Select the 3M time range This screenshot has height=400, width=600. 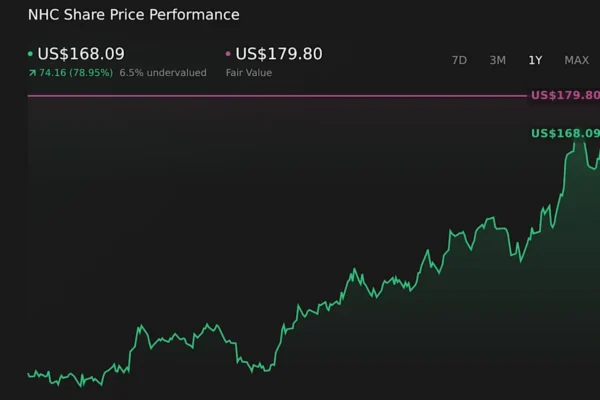[497, 60]
